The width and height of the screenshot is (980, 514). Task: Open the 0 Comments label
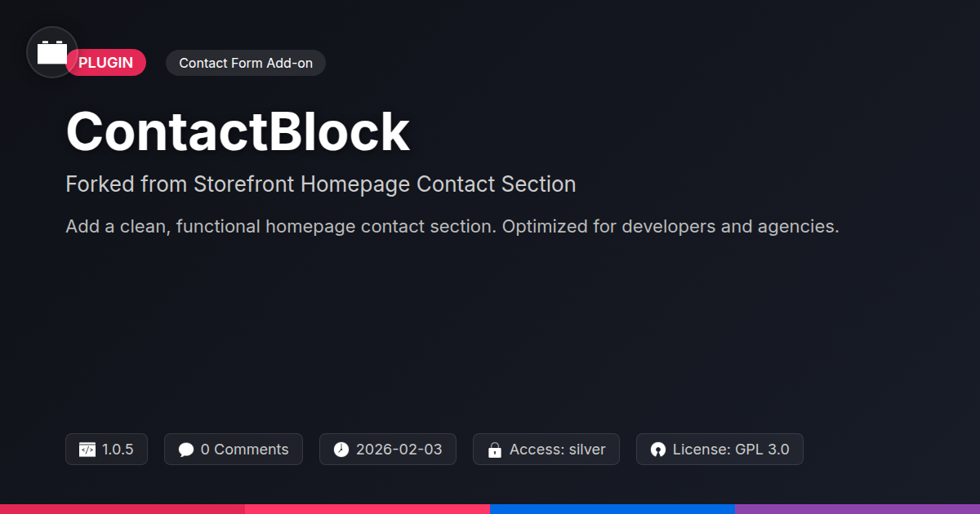244,450
